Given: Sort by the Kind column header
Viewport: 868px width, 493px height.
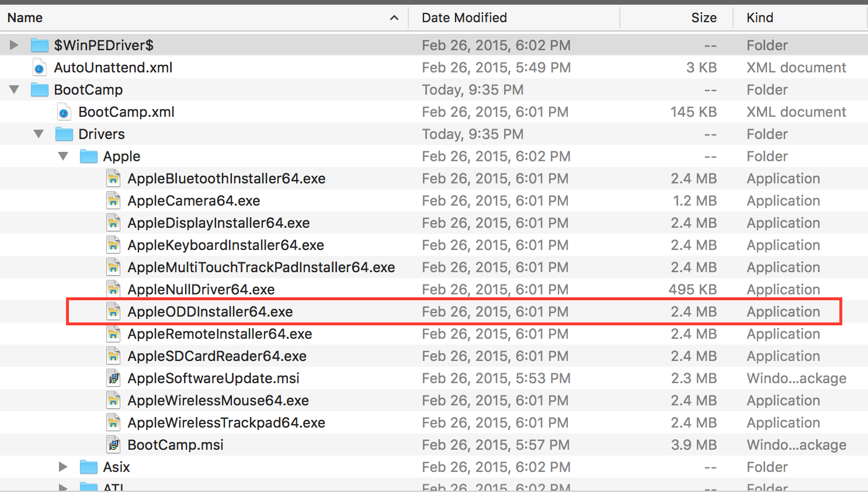Looking at the screenshot, I should point(800,18).
